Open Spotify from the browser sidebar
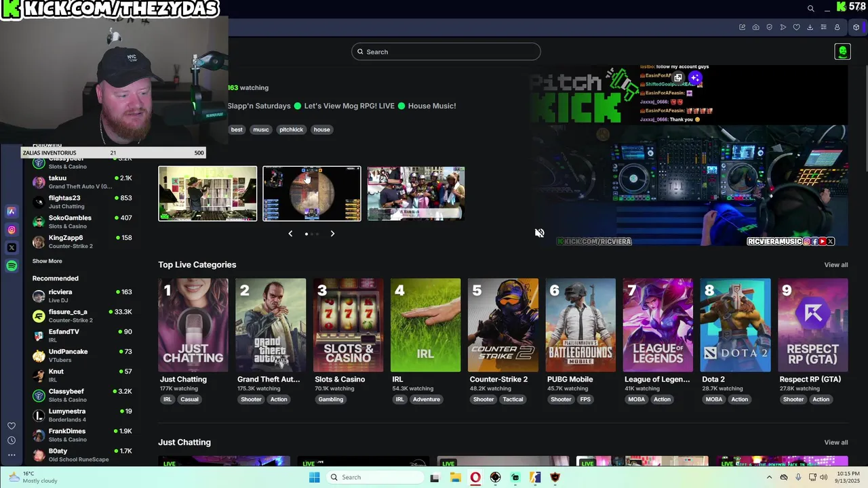868x488 pixels. pos(12,266)
